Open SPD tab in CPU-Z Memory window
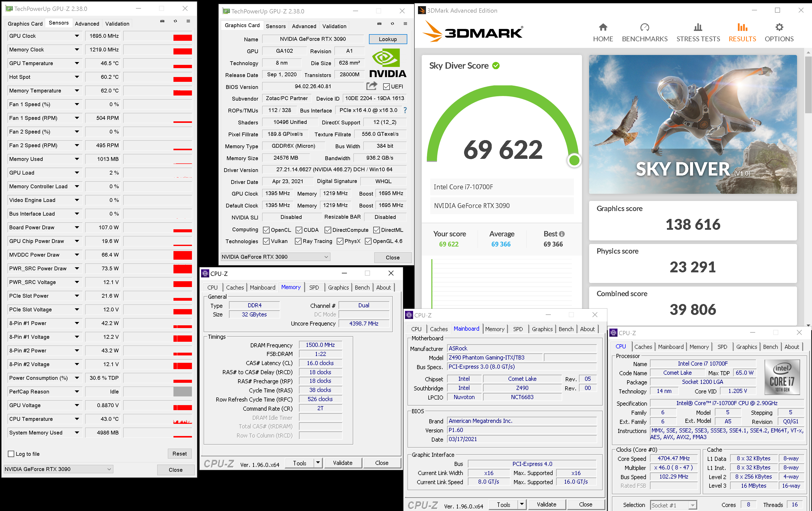Viewport: 812px width, 511px height. 314,287
